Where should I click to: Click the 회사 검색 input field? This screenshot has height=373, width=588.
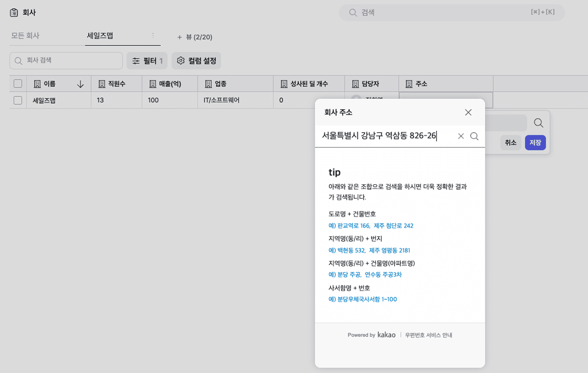click(66, 61)
